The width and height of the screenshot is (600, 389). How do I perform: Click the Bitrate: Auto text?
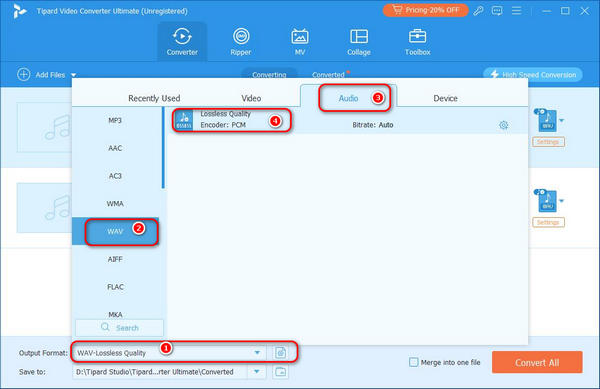(373, 125)
